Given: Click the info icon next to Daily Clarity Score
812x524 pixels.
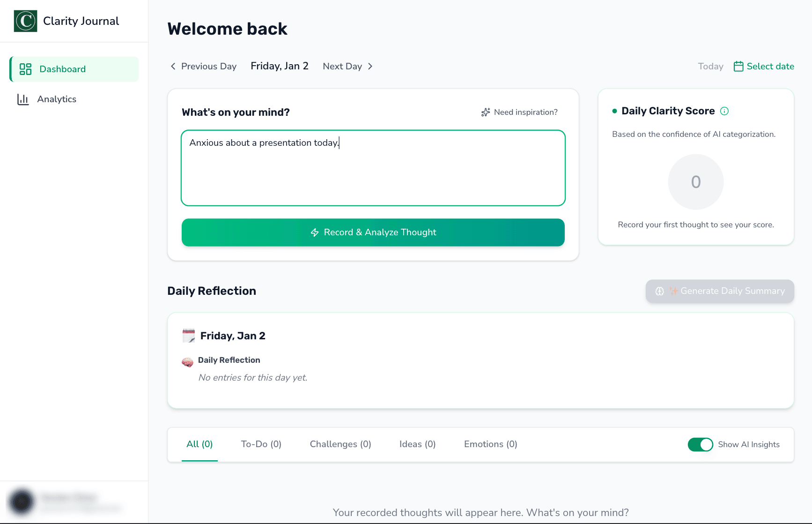Looking at the screenshot, I should pos(724,111).
